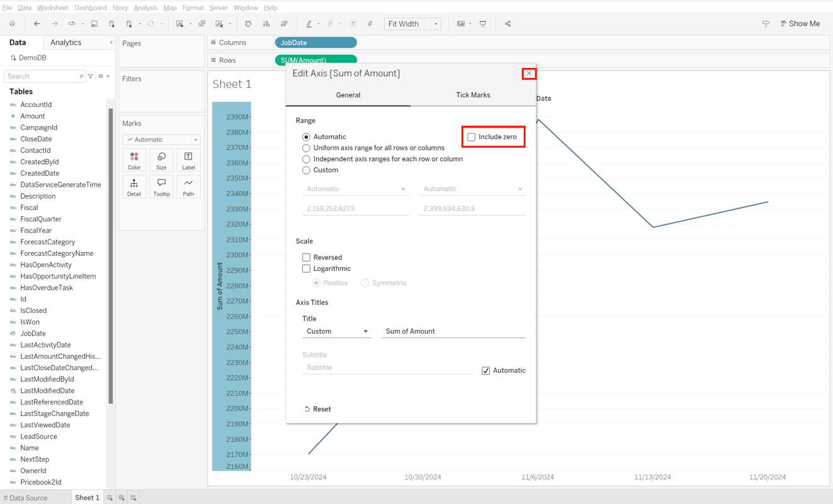Viewport: 833px width, 504px height.
Task: Switch to the Analytics pane tab
Action: coord(66,43)
